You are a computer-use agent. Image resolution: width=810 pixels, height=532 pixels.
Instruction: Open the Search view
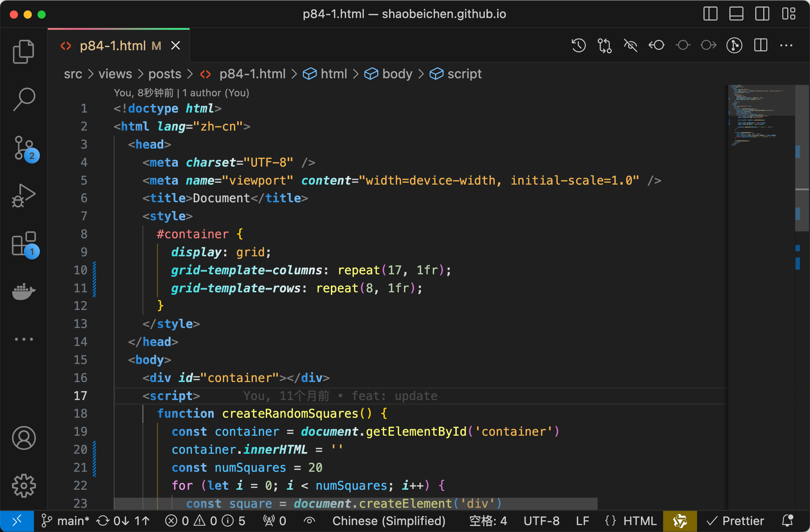[x=23, y=99]
